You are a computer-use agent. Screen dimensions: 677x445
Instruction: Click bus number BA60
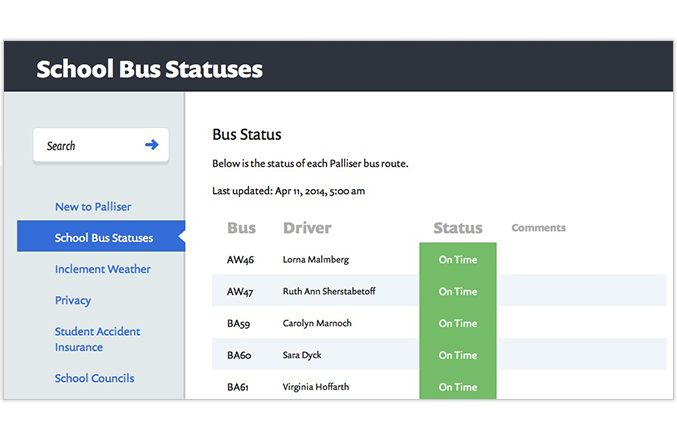click(x=239, y=355)
